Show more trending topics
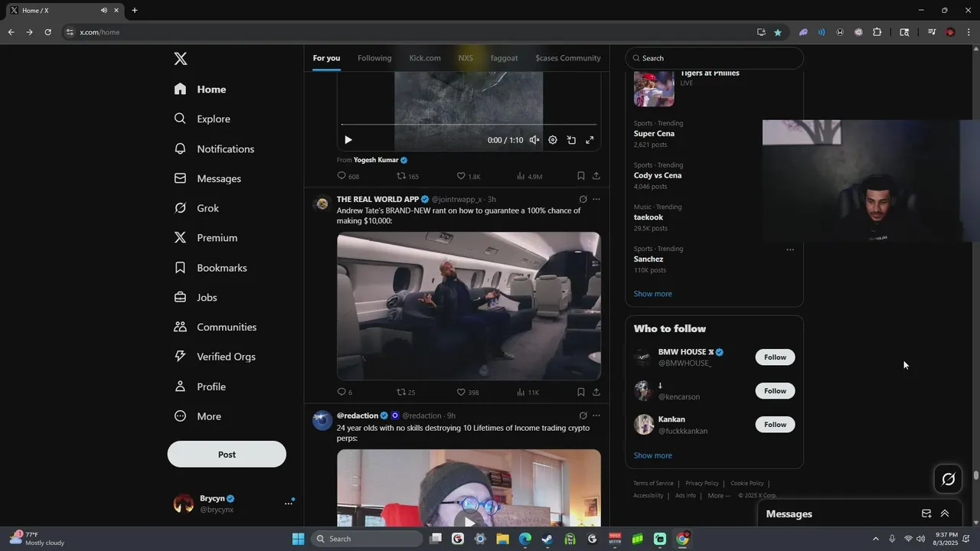The width and height of the screenshot is (980, 551). (x=652, y=294)
